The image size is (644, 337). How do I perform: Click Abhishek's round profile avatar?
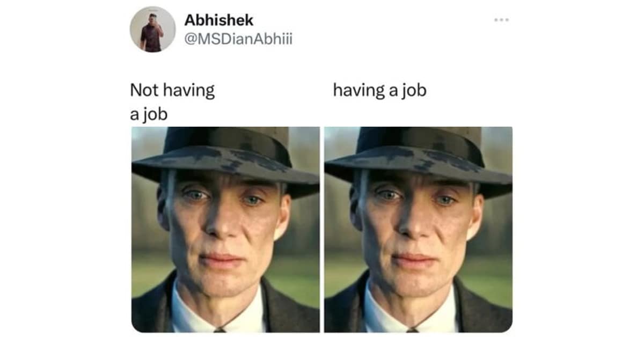tap(152, 29)
